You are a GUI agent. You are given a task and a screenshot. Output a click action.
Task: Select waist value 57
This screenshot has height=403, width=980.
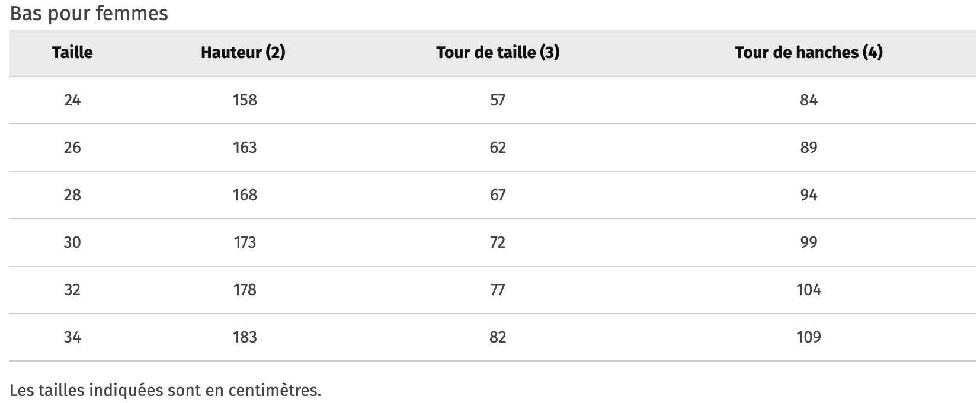[x=498, y=100]
